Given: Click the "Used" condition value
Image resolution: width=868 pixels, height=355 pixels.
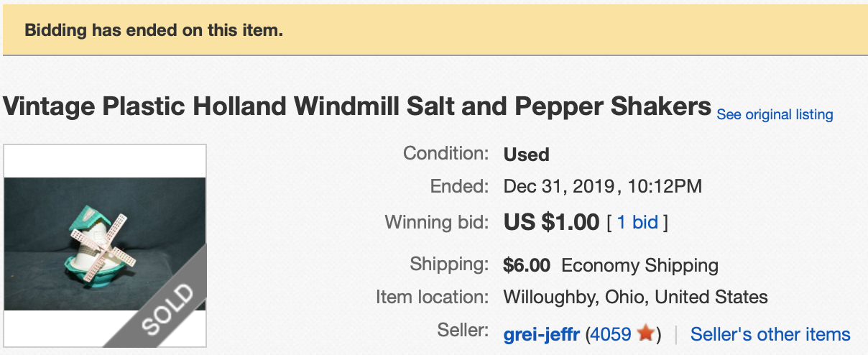Looking at the screenshot, I should pos(527,155).
